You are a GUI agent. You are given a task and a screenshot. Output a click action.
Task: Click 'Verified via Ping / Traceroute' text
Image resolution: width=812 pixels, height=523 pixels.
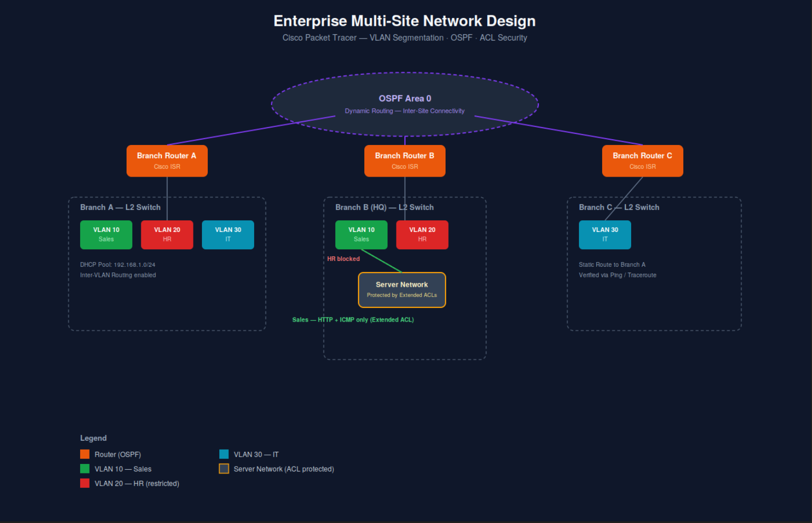(617, 275)
